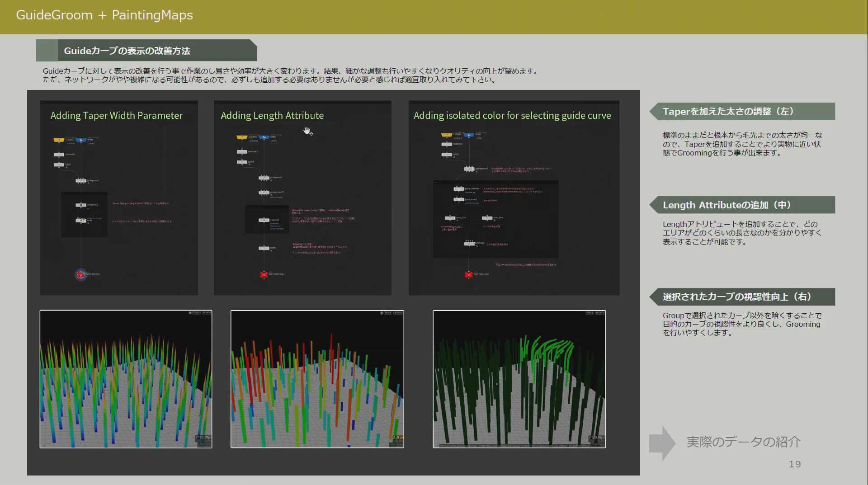Open Persp dropdown in green curves viewport
The image size is (868, 485).
590,313
